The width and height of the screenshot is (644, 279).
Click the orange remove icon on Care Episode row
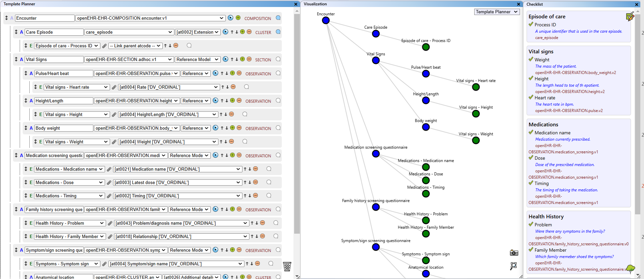[x=249, y=32]
